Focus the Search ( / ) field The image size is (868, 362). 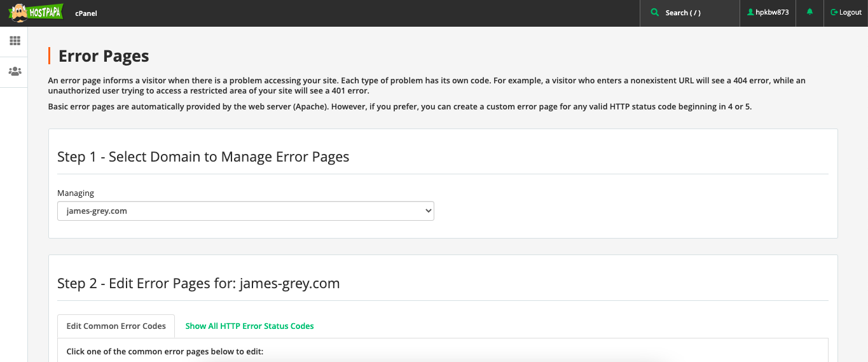(x=690, y=13)
